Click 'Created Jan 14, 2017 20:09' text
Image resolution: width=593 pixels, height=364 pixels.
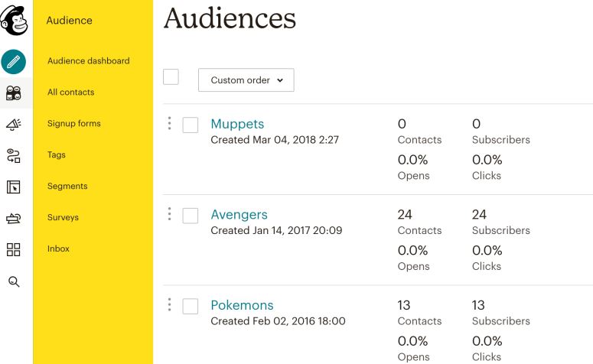tap(276, 231)
